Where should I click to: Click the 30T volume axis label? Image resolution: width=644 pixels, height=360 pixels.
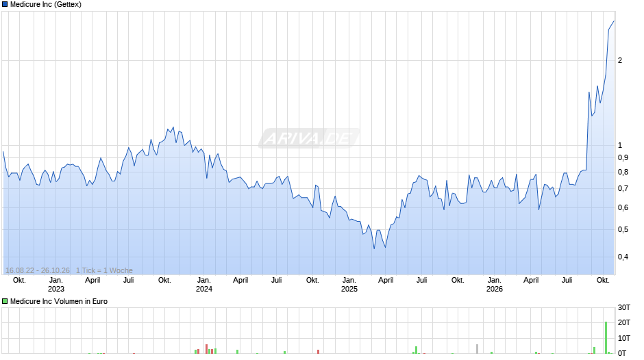(x=624, y=307)
